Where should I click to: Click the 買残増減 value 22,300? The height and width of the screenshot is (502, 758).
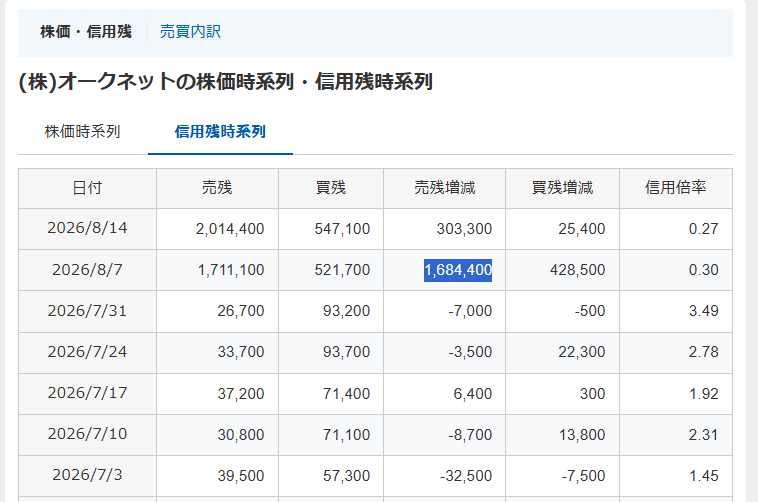point(582,352)
